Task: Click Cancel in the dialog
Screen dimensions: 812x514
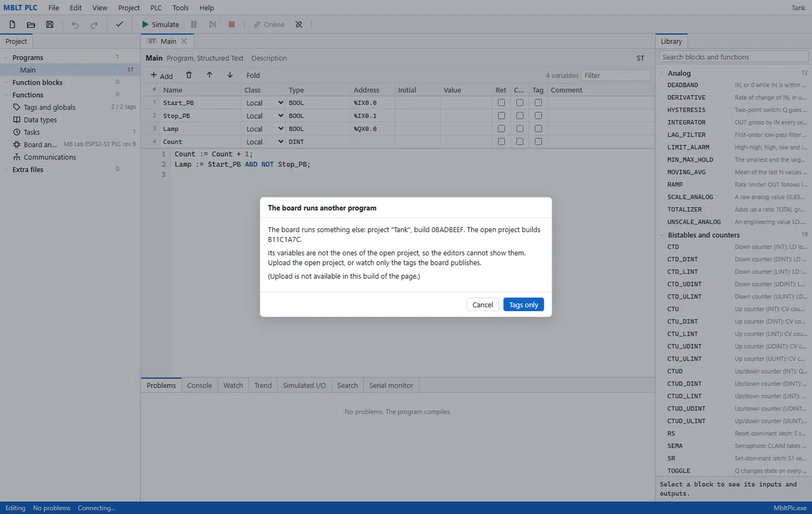Action: tap(483, 305)
